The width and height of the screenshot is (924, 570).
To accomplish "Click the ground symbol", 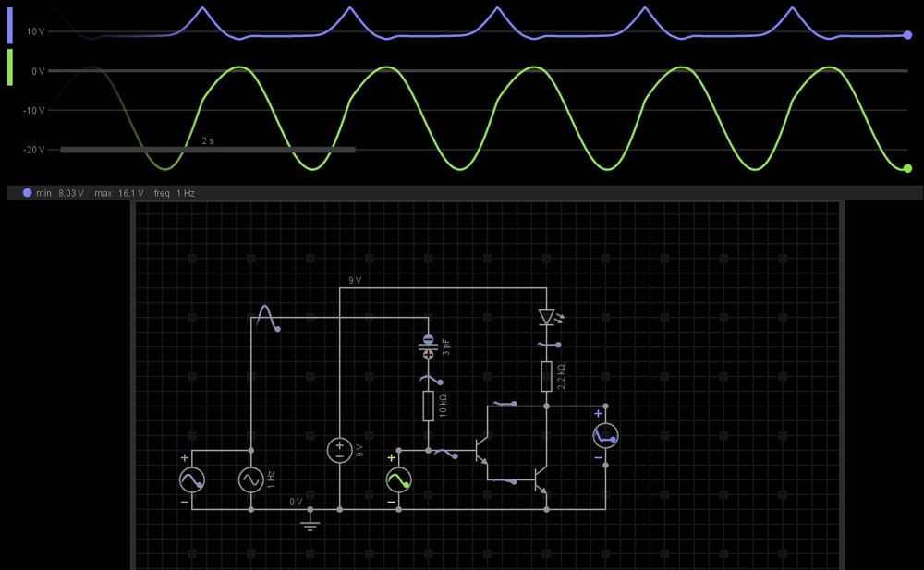I will 310,524.
